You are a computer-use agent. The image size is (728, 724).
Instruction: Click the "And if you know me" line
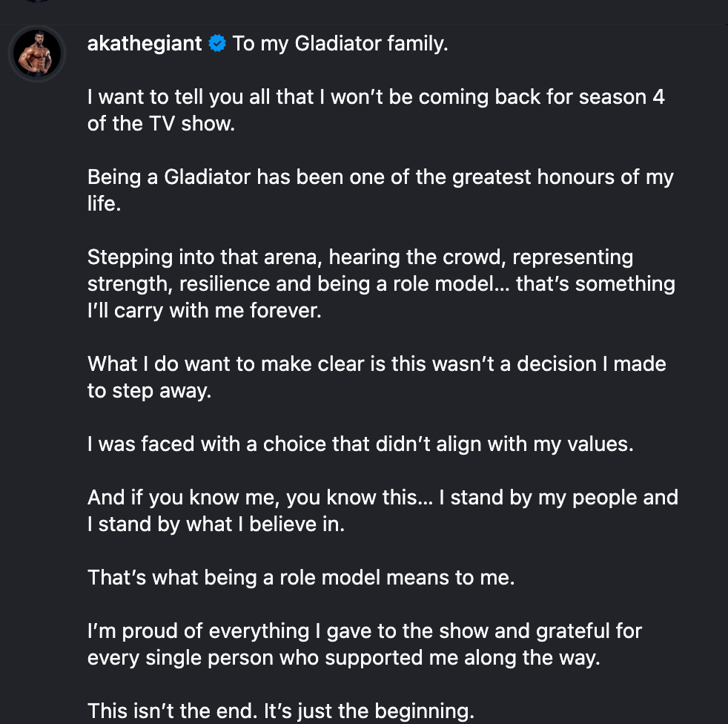(383, 497)
